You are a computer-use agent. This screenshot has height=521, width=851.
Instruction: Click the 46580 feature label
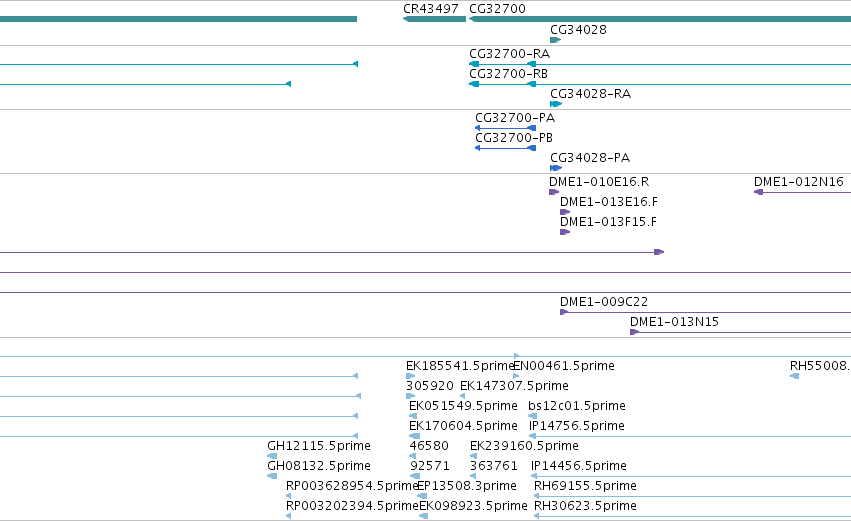(429, 446)
